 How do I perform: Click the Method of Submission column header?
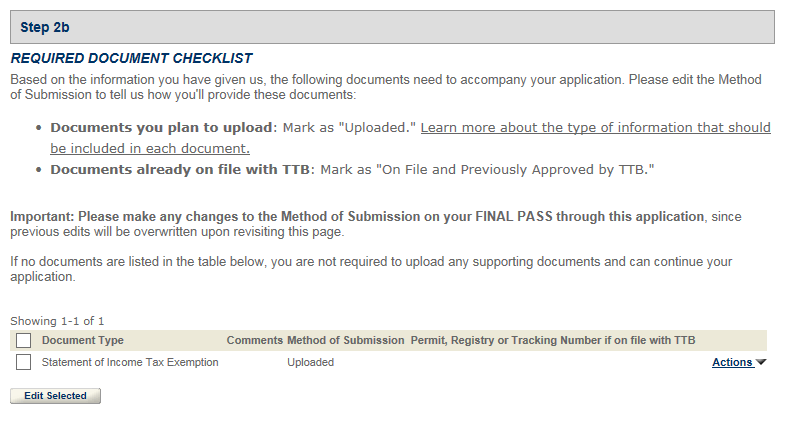pyautogui.click(x=345, y=341)
